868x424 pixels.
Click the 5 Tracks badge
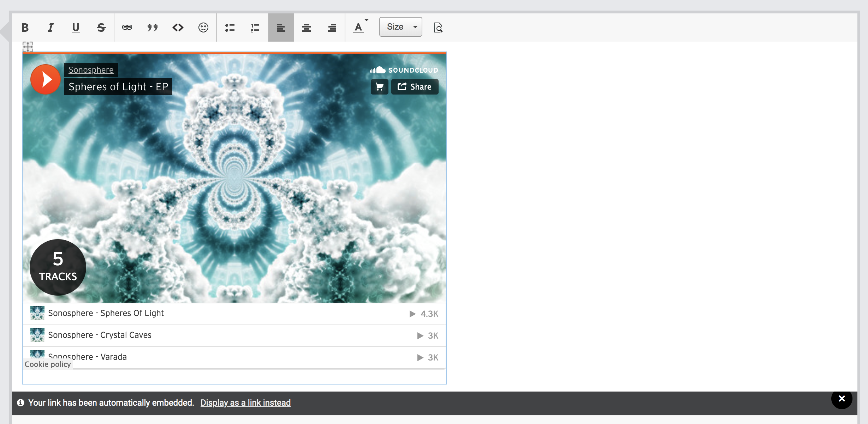tap(58, 267)
